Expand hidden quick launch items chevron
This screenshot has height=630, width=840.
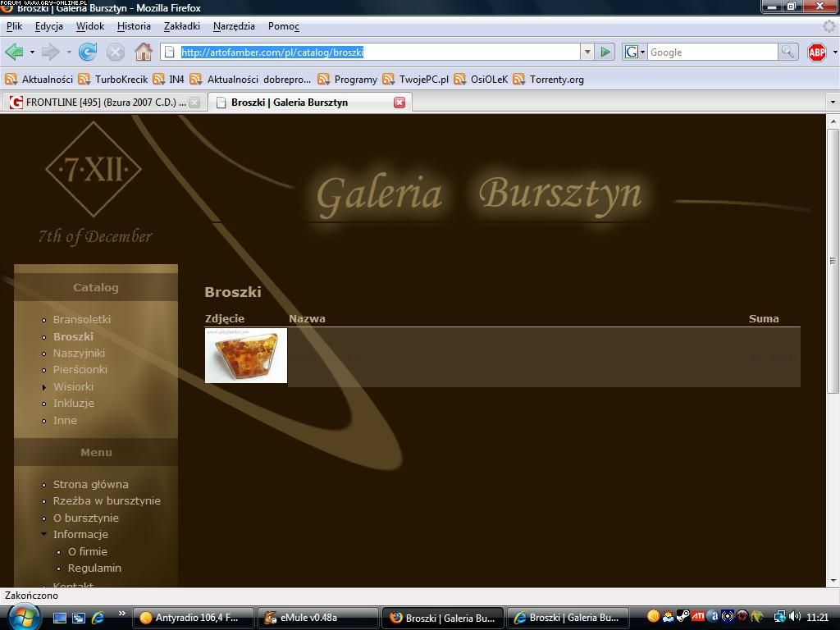pyautogui.click(x=122, y=614)
